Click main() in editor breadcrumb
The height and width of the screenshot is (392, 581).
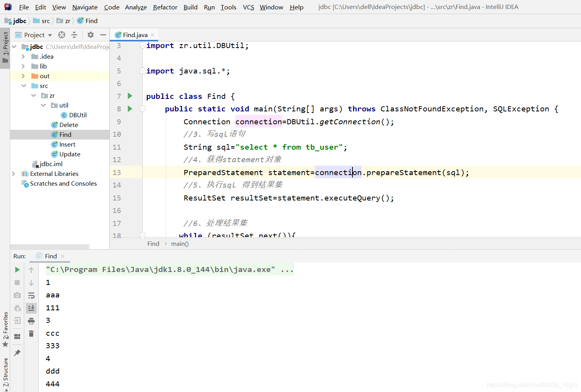click(x=180, y=243)
